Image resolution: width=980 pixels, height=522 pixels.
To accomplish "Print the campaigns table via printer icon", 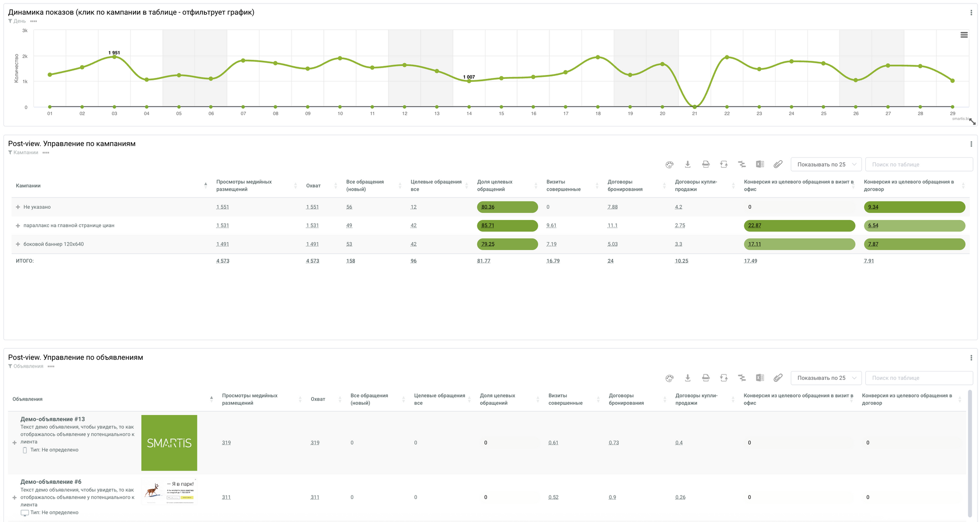I will 706,165.
